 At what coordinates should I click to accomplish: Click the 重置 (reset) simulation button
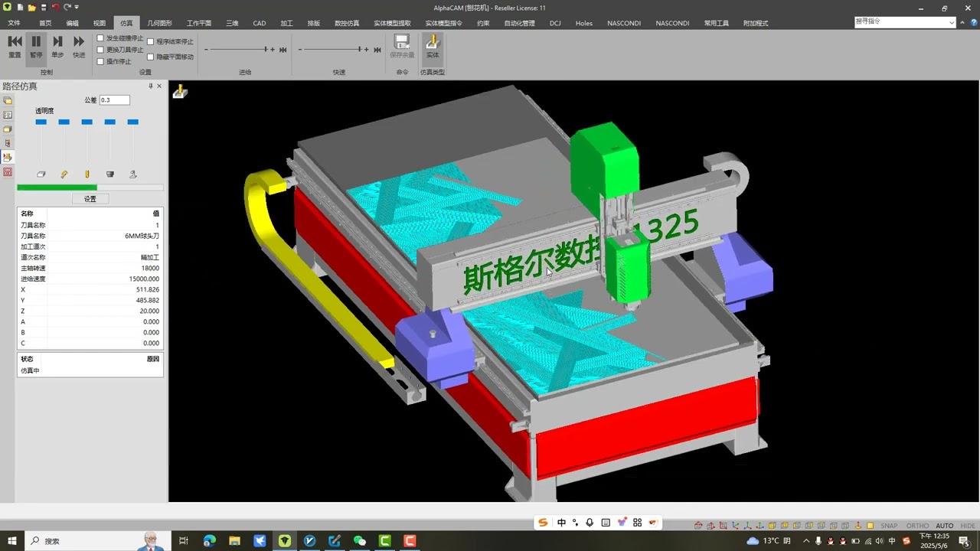pyautogui.click(x=15, y=47)
